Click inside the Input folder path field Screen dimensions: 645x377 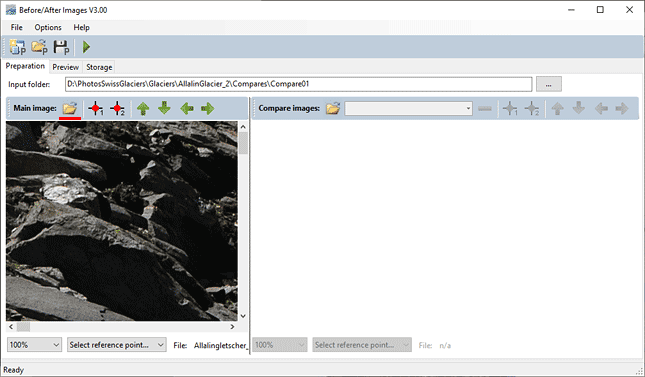298,84
